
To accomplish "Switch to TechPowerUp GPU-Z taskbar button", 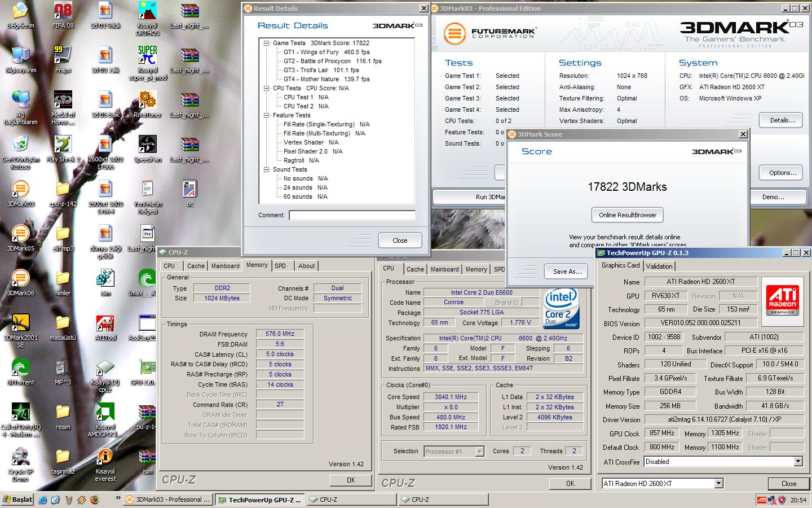I will [261, 500].
